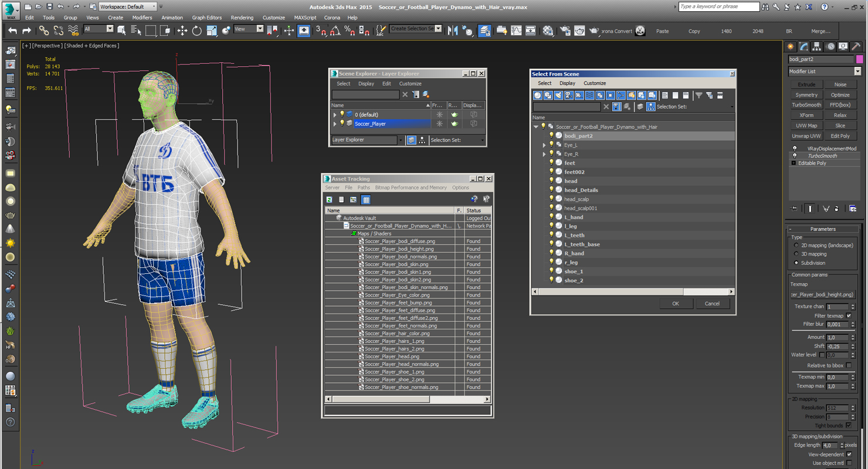Select the 3D mapping radio option
Screen dimensions: 868x469
(796, 254)
